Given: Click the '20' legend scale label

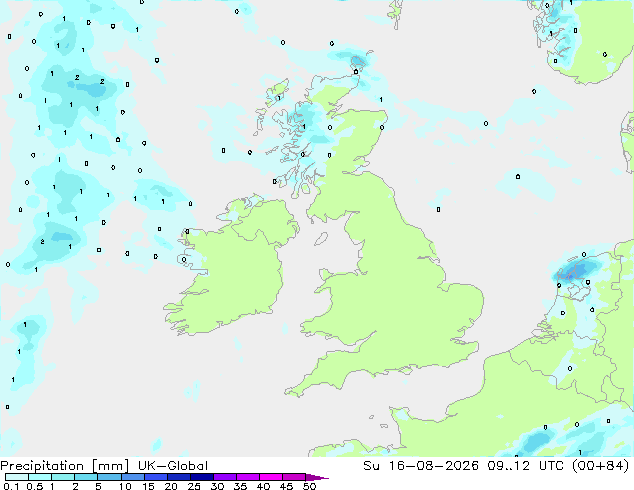Looking at the screenshot, I should 171,486.
